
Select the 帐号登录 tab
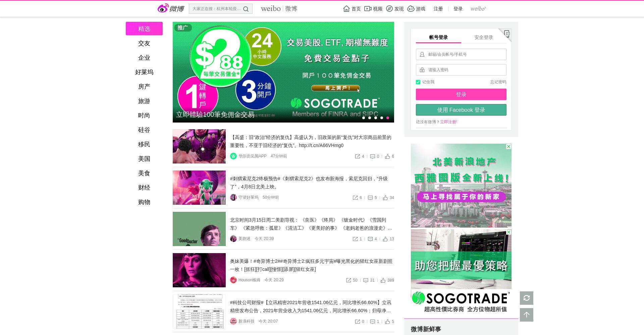coord(438,37)
